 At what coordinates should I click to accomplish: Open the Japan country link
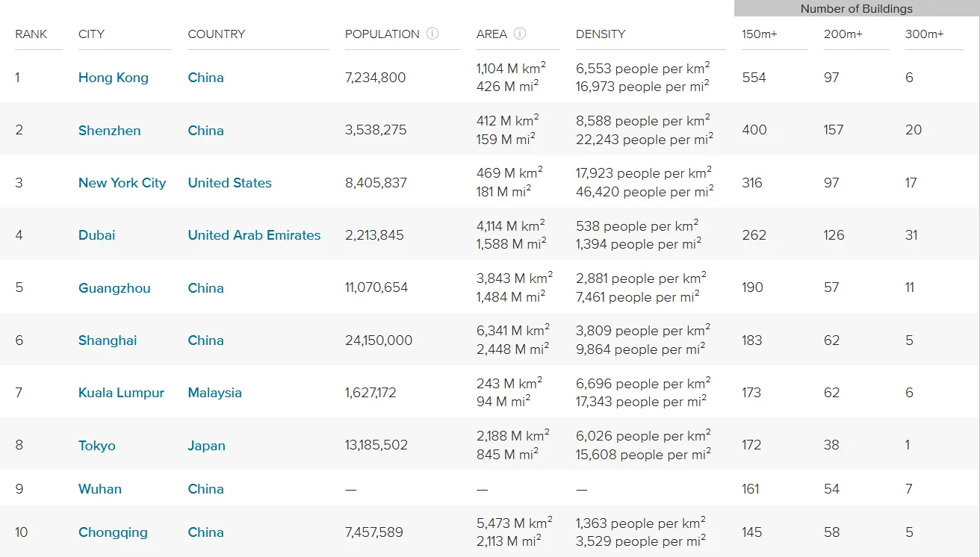pyautogui.click(x=207, y=446)
